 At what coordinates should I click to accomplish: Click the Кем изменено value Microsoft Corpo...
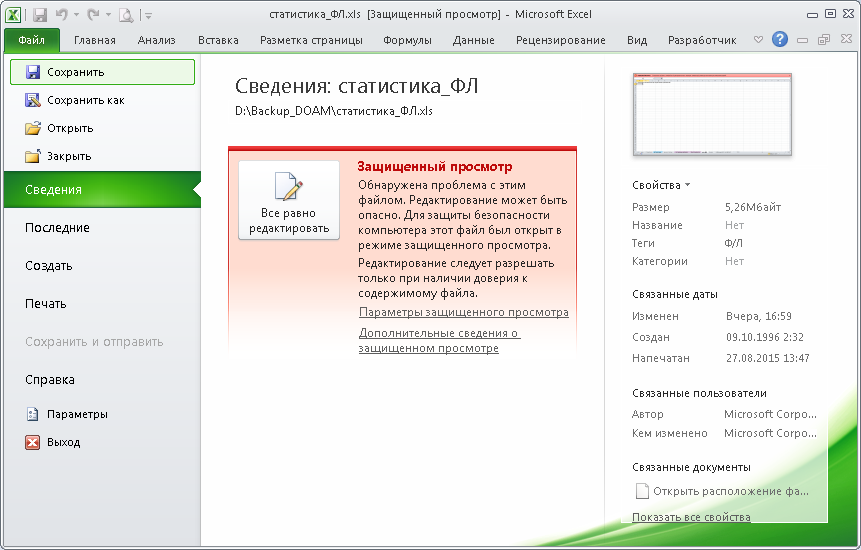tap(770, 433)
